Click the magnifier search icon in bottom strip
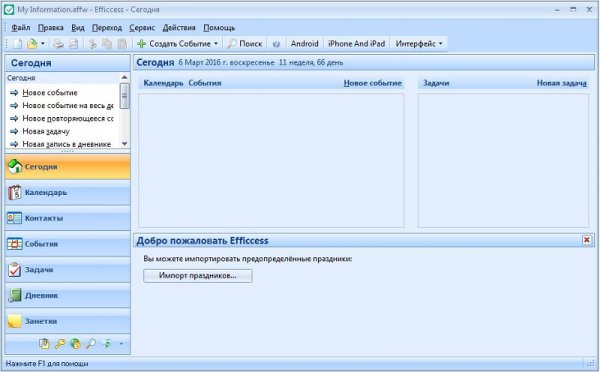The image size is (600, 372). click(x=91, y=344)
